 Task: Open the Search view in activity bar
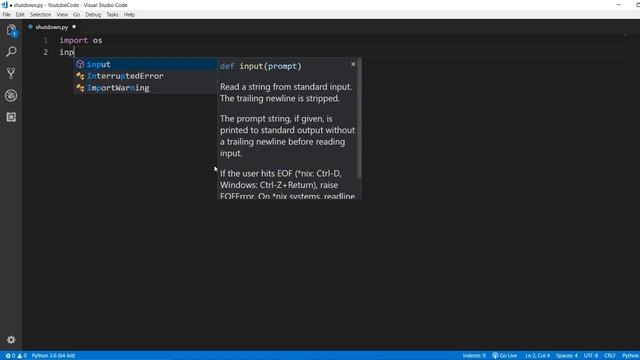11,52
